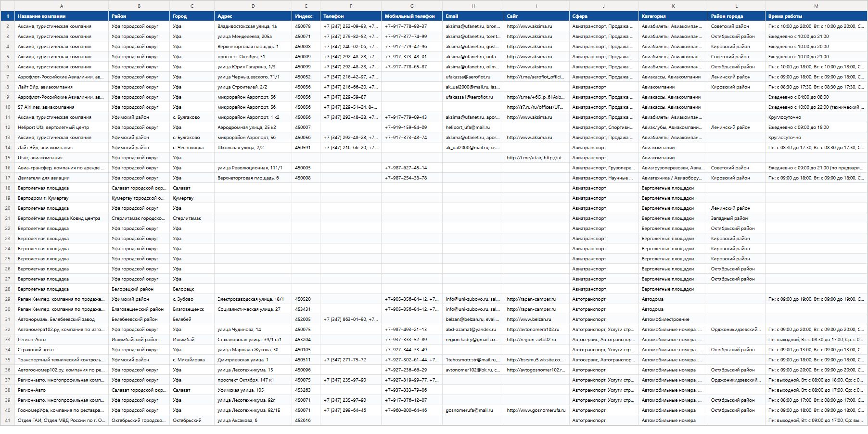Click the address 'улица Маршала Жукова, 30'
This screenshot has width=868, height=434.
tap(253, 350)
